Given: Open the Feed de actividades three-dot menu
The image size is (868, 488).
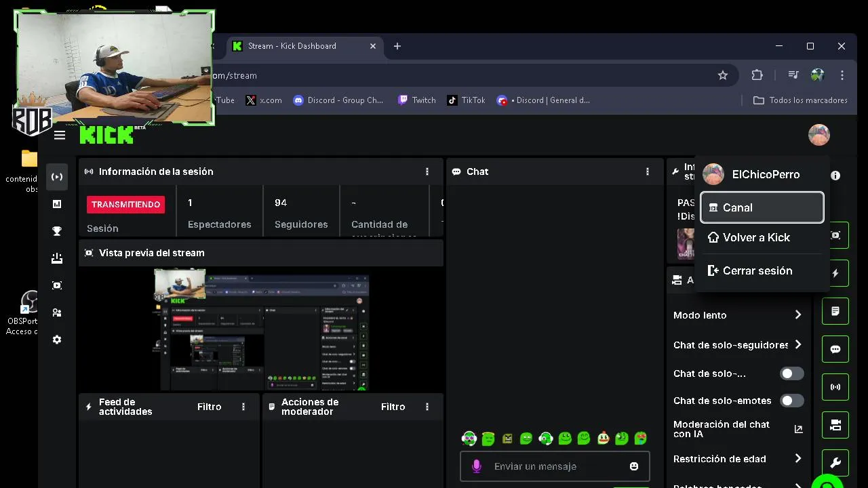Looking at the screenshot, I should (243, 407).
